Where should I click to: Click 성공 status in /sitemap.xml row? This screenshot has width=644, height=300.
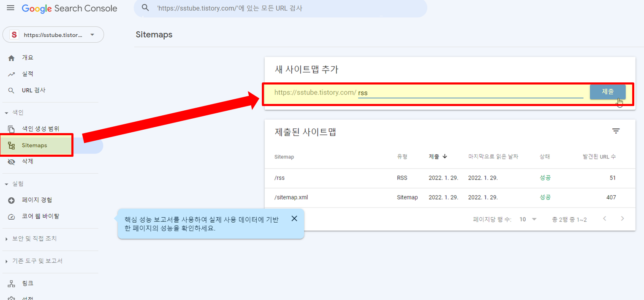tap(545, 197)
